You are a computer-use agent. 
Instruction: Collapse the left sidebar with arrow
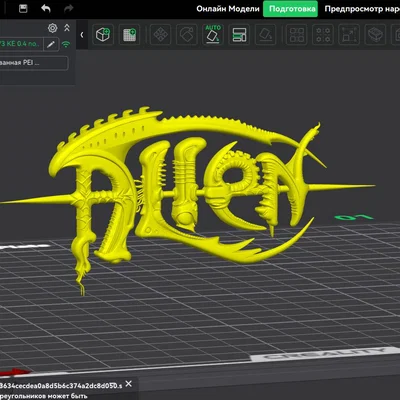pos(82,35)
